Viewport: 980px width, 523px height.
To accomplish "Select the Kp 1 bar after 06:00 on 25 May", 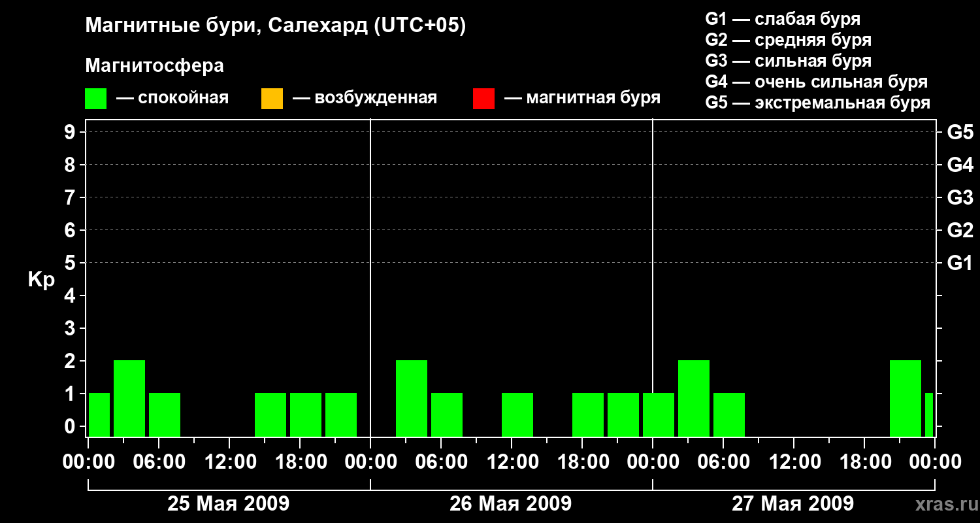I will tap(165, 414).
